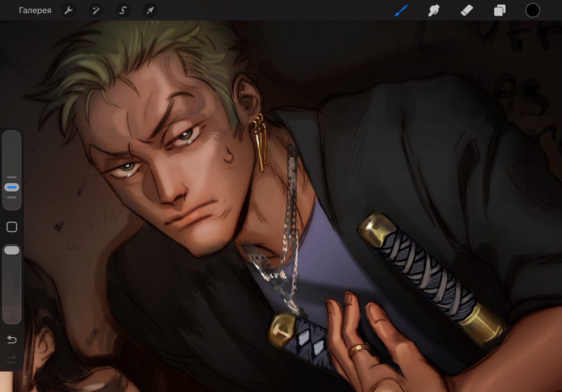The height and width of the screenshot is (392, 562).
Task: Select the Transform arrow tool
Action: click(x=150, y=10)
